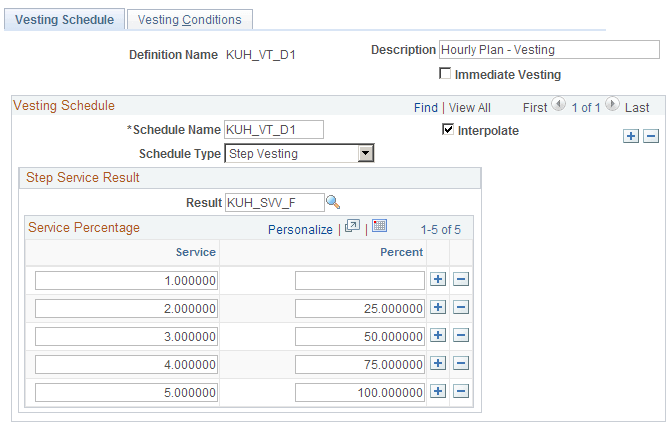
Task: Enable the Immediate Vesting checkbox
Action: coord(445,73)
